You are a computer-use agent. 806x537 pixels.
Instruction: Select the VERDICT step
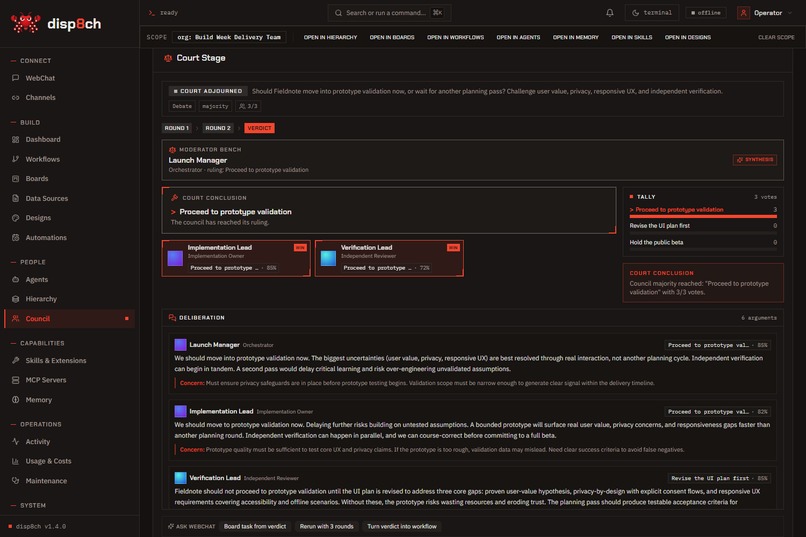[259, 128]
